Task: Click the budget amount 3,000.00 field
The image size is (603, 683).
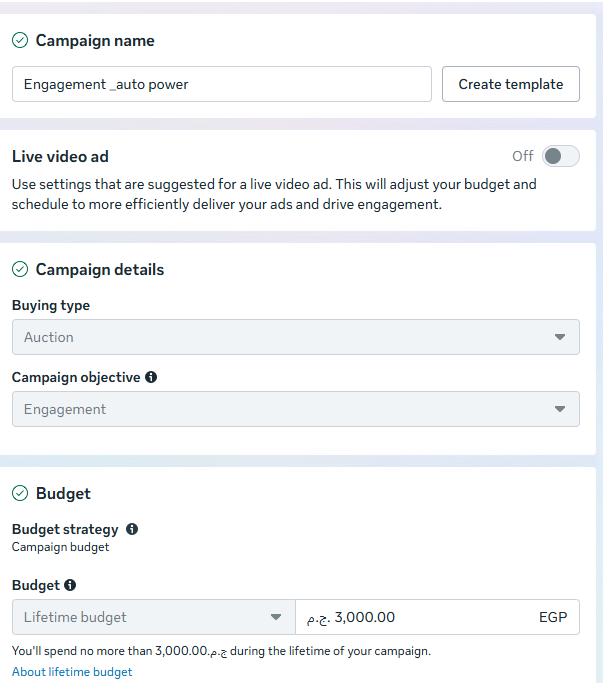Action: click(x=437, y=617)
